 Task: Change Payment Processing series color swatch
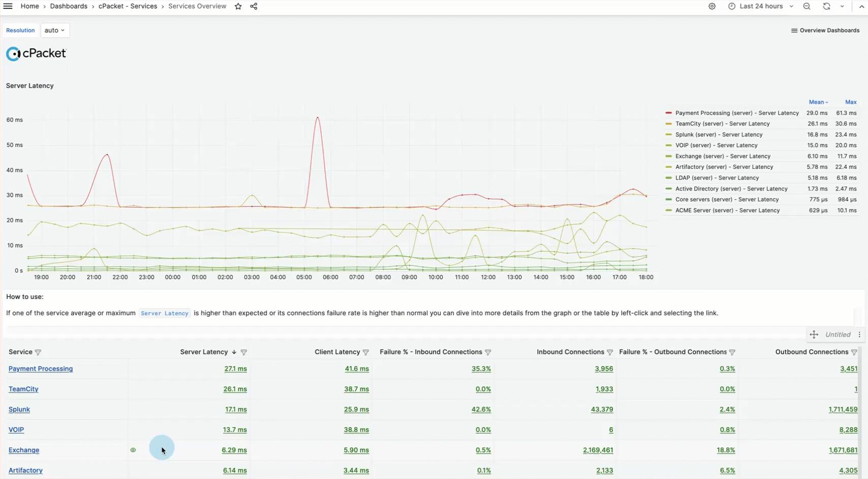[669, 113]
